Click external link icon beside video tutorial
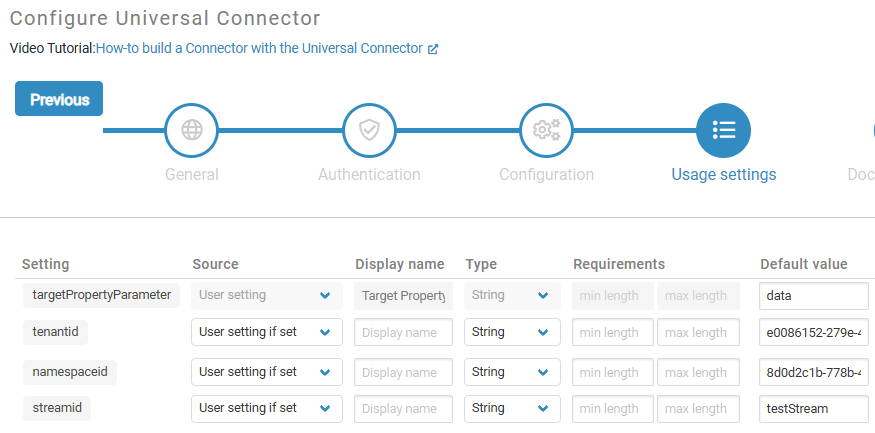Screen dimensions: 875x433 tap(433, 48)
